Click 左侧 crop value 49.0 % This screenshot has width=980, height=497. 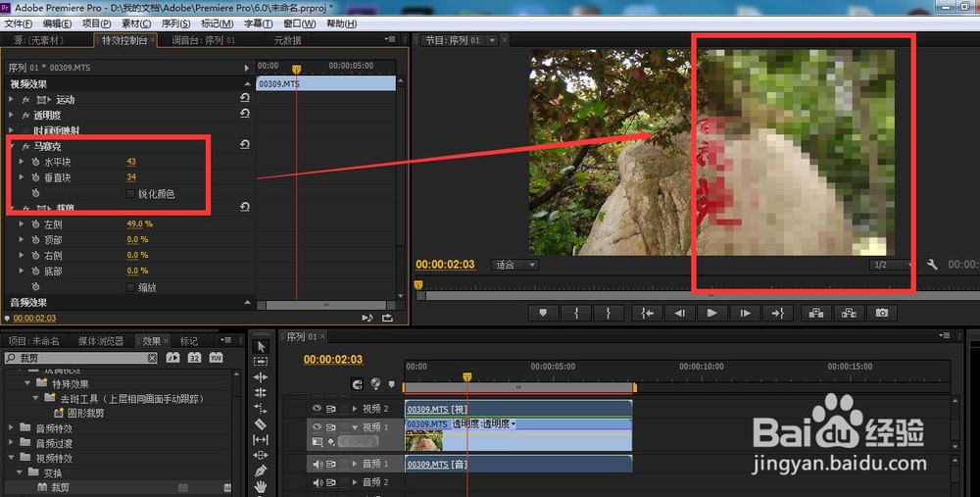(x=139, y=224)
